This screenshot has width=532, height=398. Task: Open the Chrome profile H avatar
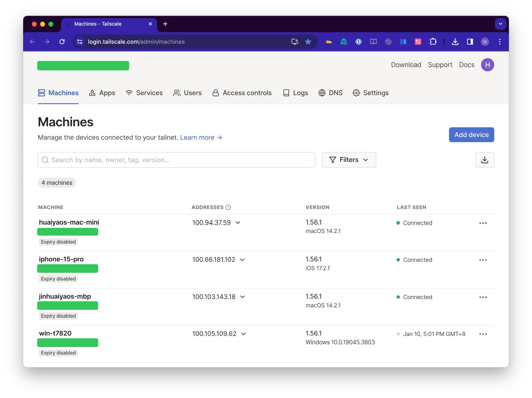485,42
